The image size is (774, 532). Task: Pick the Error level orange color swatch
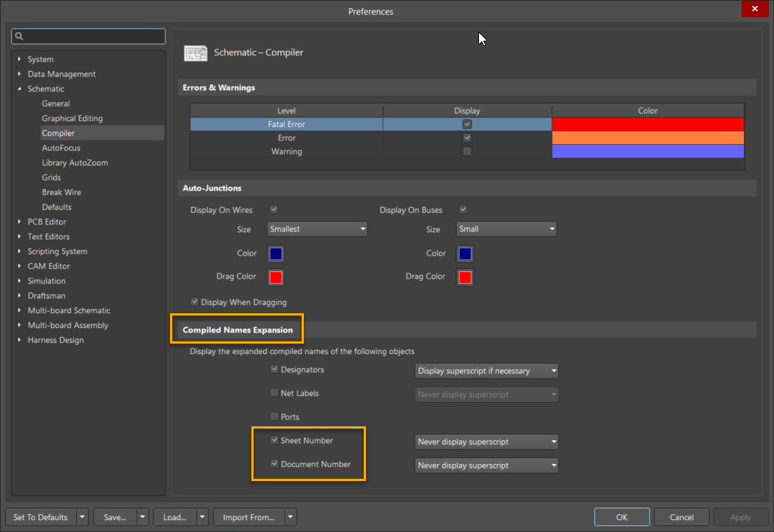[x=648, y=138]
